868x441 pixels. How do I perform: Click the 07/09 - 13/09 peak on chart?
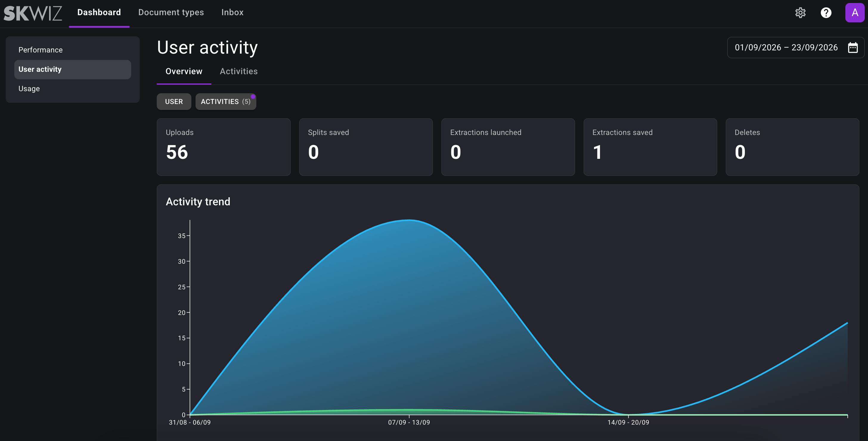coord(409,220)
